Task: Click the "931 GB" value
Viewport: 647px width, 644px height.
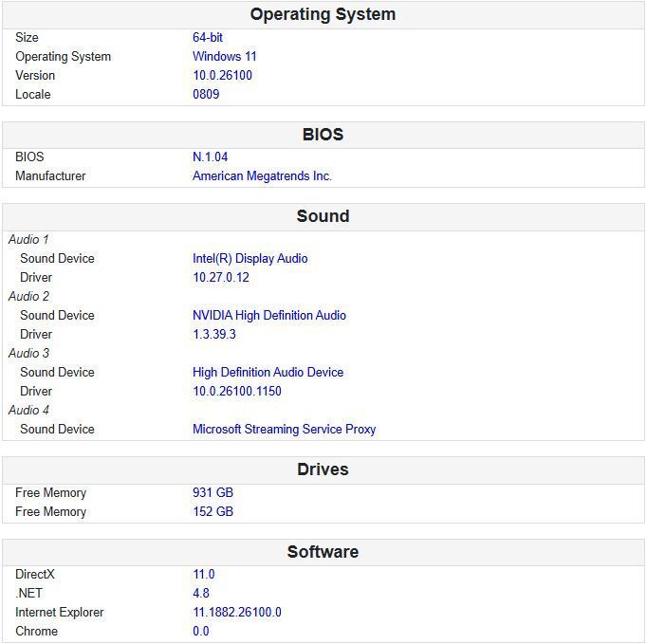Action: click(x=213, y=493)
